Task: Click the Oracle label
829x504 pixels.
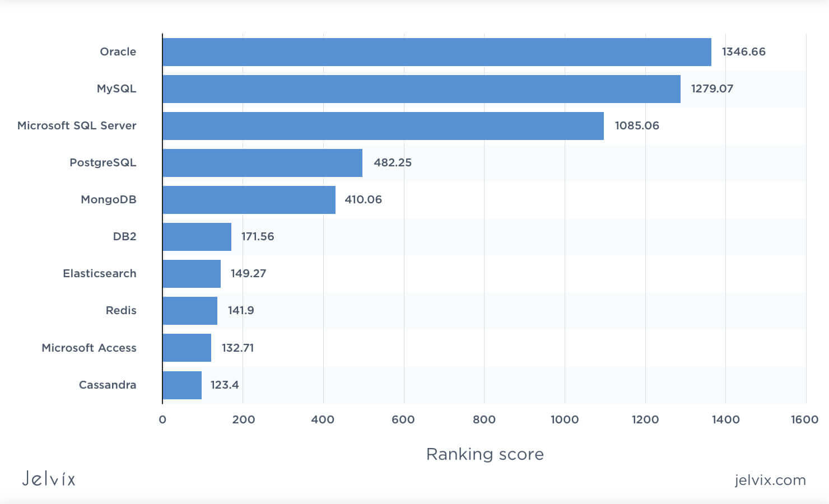Action: click(117, 51)
